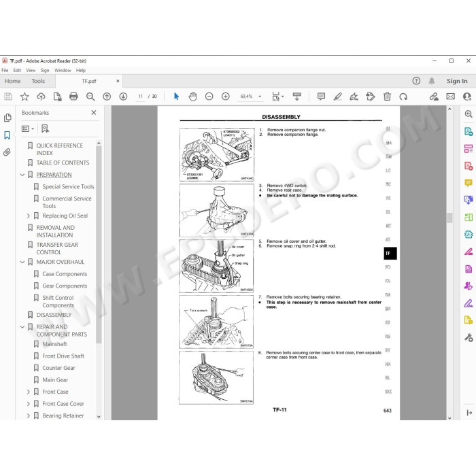
Task: Click the notifications bell icon
Action: [432, 81]
